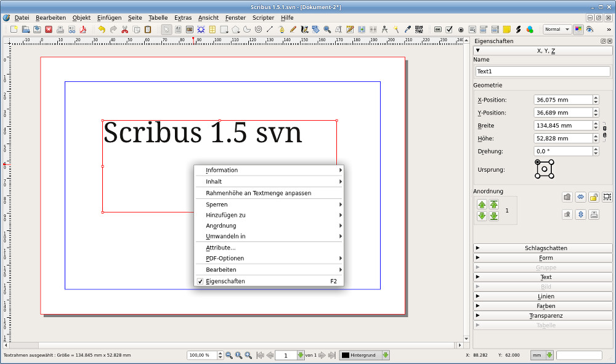Expand the Linien section
The width and height of the screenshot is (616, 364).
point(543,296)
